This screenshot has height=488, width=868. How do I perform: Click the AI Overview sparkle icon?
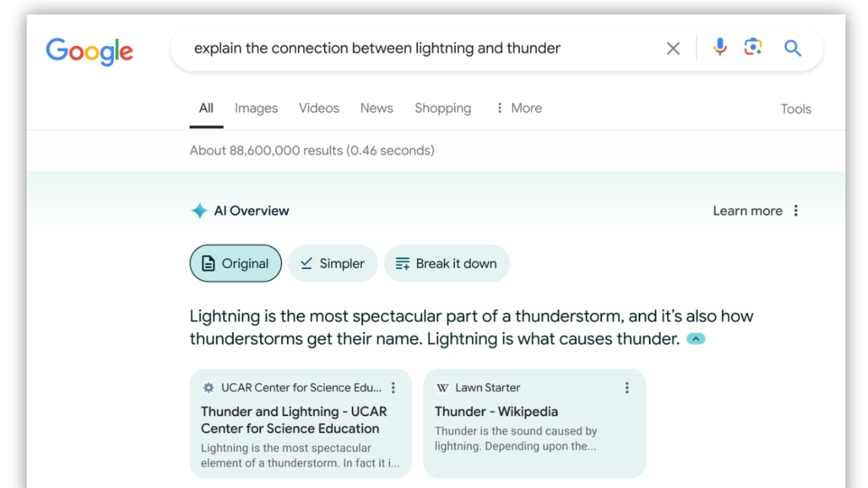199,211
